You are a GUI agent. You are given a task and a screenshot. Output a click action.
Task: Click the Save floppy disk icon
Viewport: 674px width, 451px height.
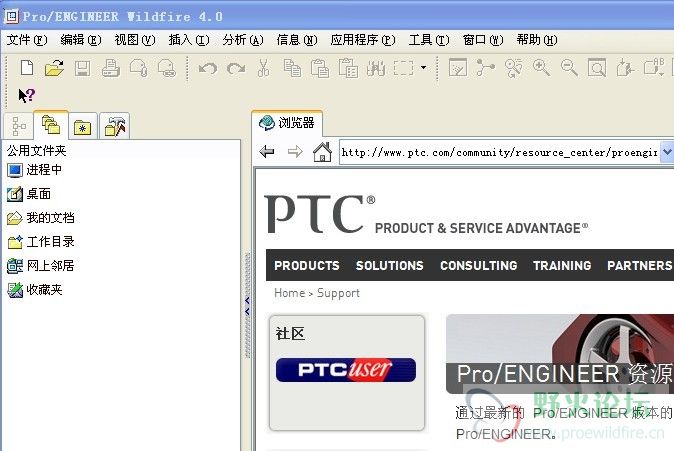pos(82,68)
